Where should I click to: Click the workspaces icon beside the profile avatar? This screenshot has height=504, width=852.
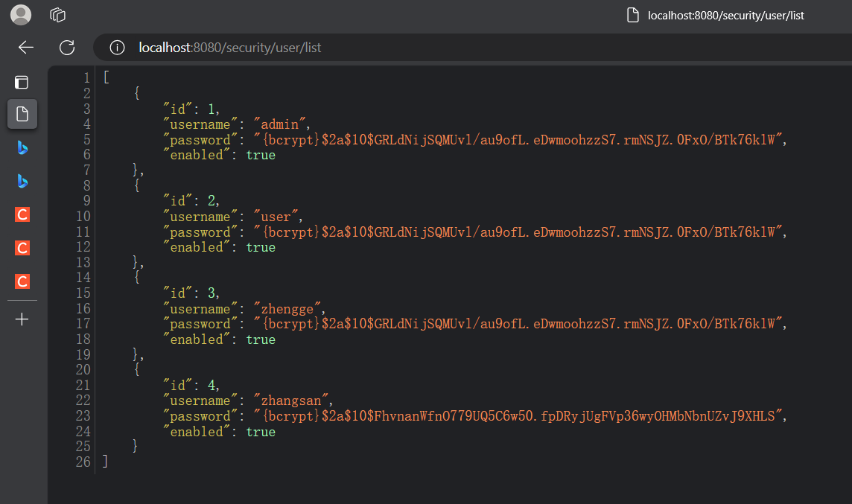pyautogui.click(x=58, y=15)
